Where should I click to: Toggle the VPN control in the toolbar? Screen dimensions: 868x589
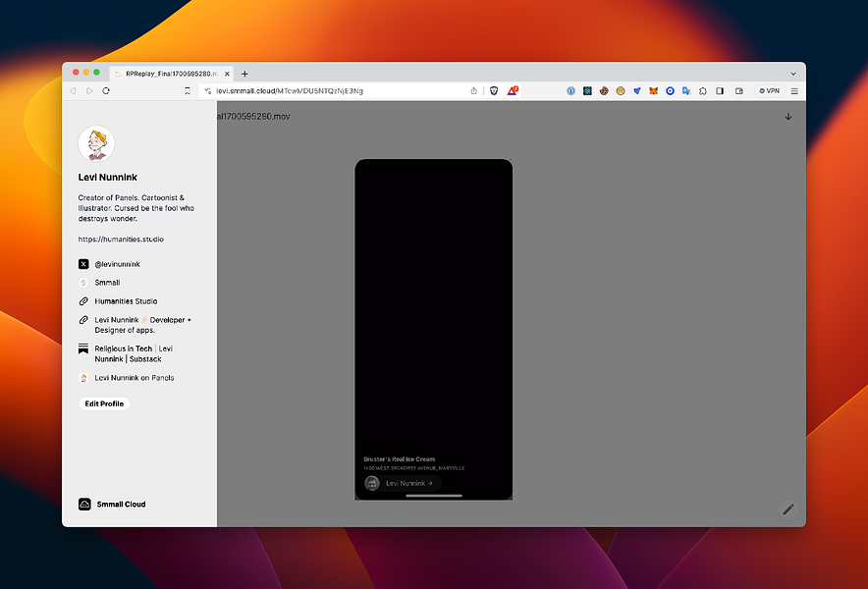coord(770,90)
